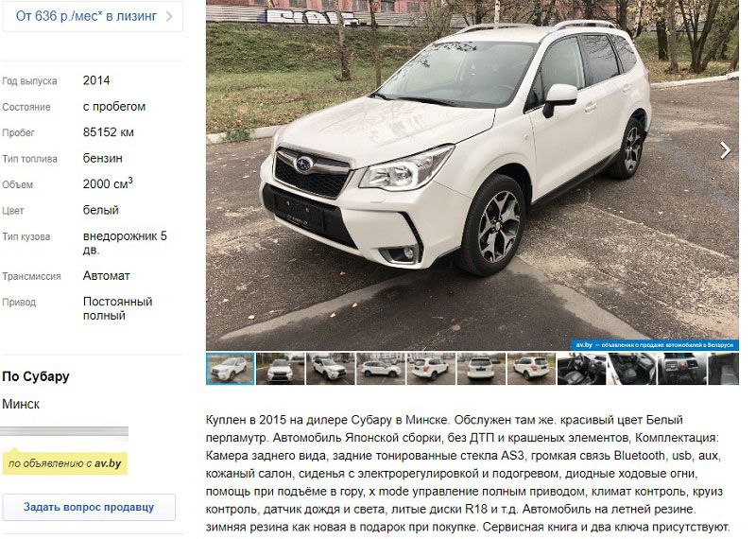Open sixth thumbnail showing rear view
This screenshot has width=756, height=539.
[481, 369]
